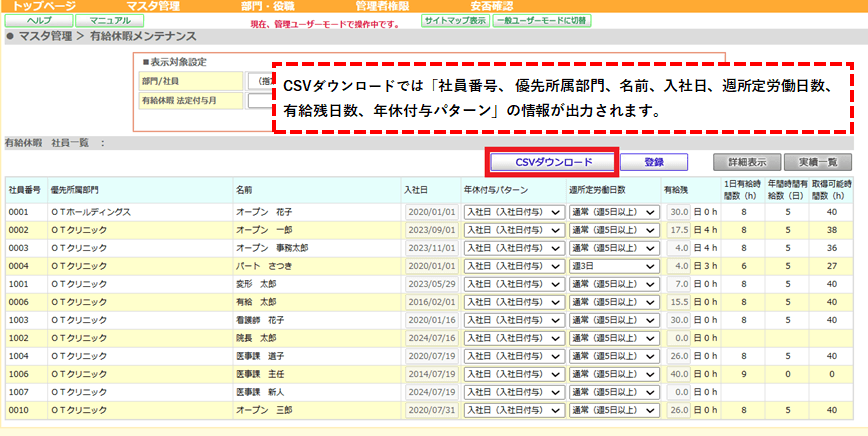Expand 年休付与パターン dropdown for employee 0001
This screenshot has height=436, width=868.
[514, 212]
